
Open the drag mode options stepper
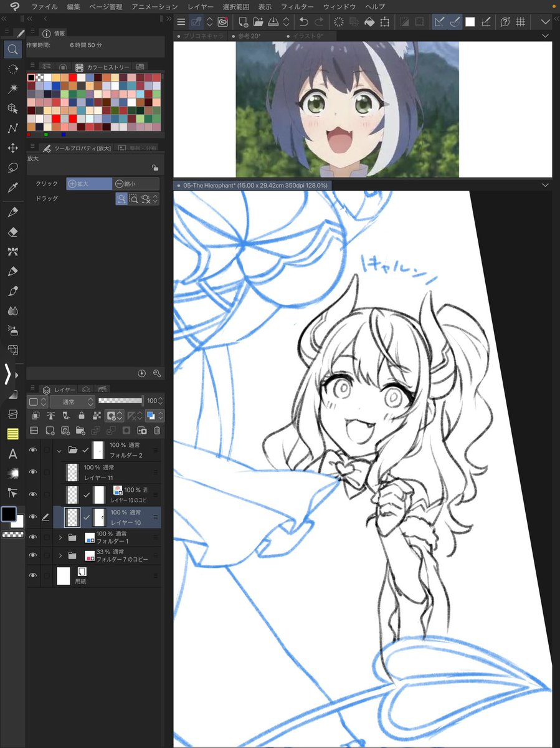click(x=156, y=198)
